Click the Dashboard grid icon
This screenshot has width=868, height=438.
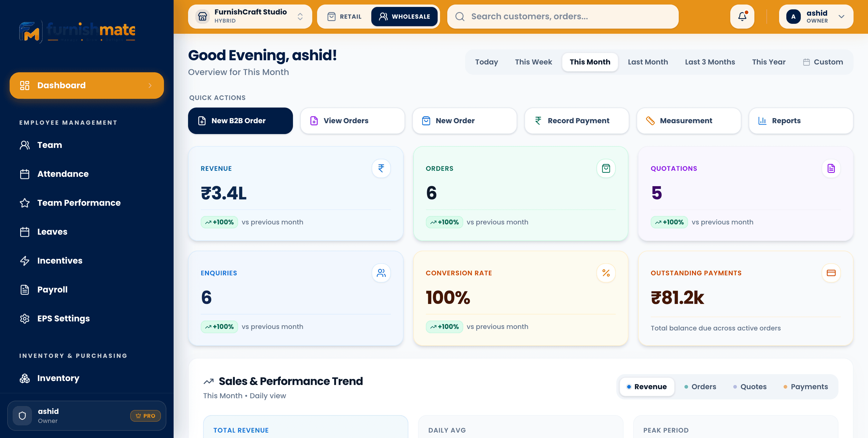pyautogui.click(x=25, y=85)
